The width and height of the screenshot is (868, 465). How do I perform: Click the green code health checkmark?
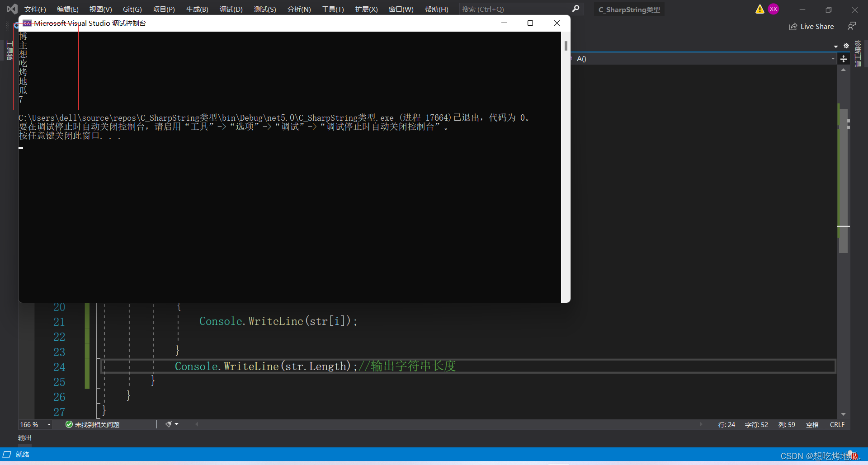pos(69,424)
